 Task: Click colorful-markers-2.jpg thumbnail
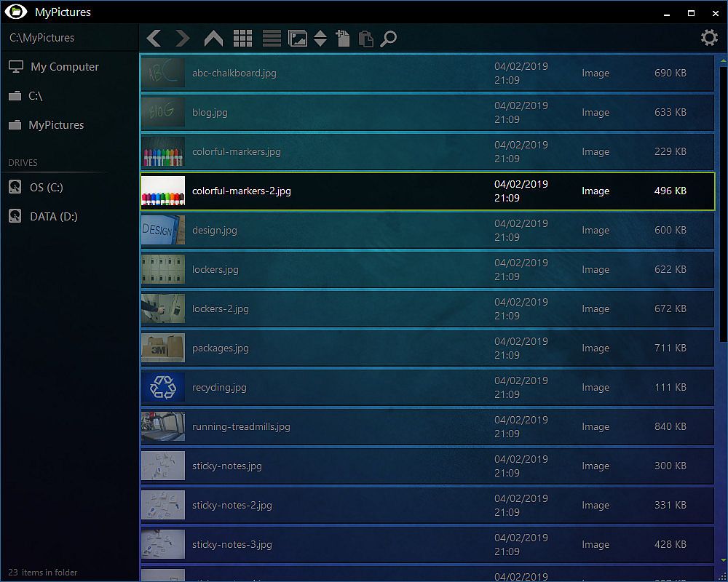(163, 191)
